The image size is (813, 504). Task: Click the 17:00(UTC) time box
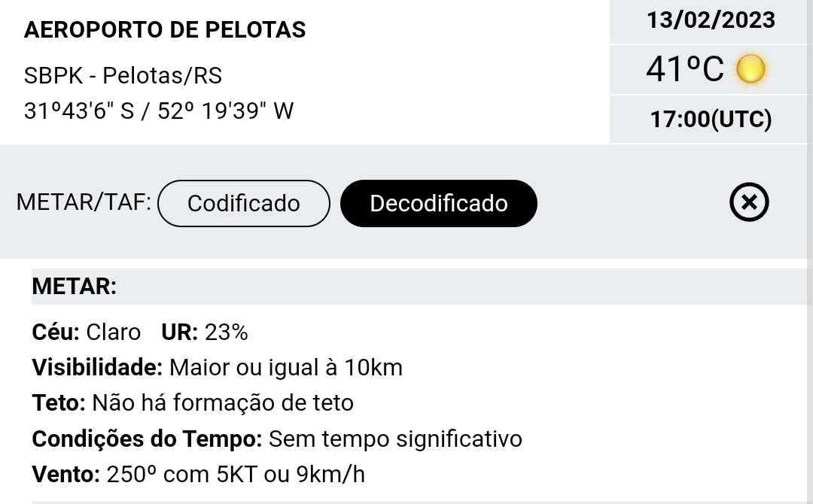(711, 119)
